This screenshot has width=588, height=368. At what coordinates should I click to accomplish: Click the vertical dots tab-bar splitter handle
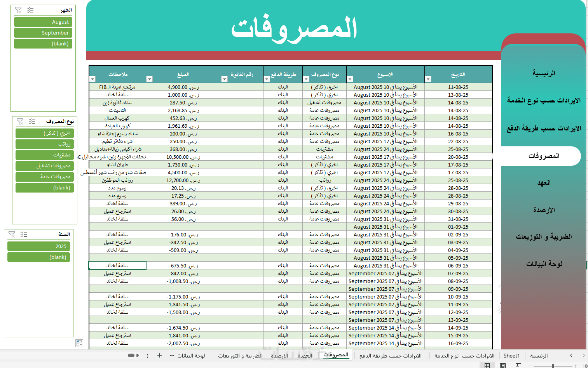[147, 355]
